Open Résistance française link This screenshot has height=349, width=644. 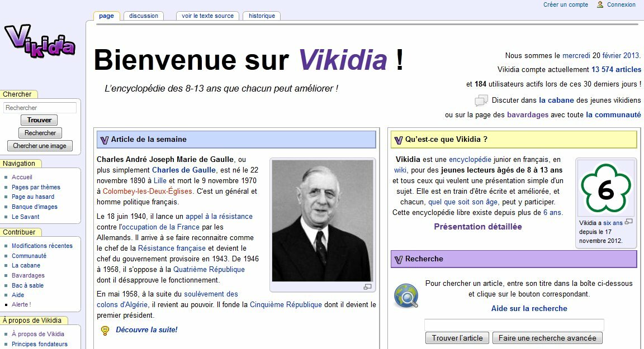coord(172,248)
